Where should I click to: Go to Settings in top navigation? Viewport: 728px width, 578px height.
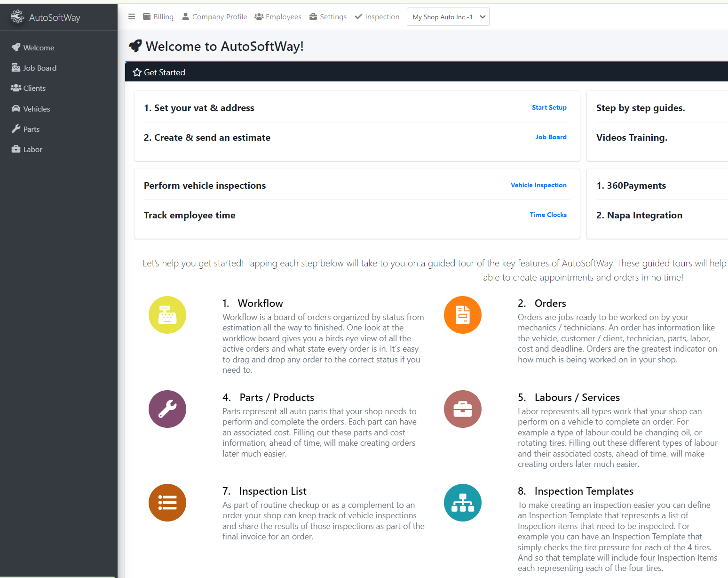click(x=328, y=17)
